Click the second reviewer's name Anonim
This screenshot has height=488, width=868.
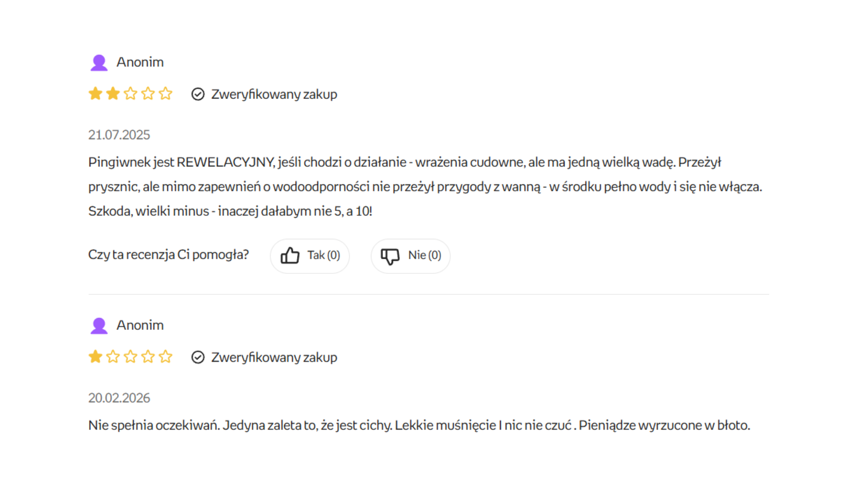tap(140, 325)
